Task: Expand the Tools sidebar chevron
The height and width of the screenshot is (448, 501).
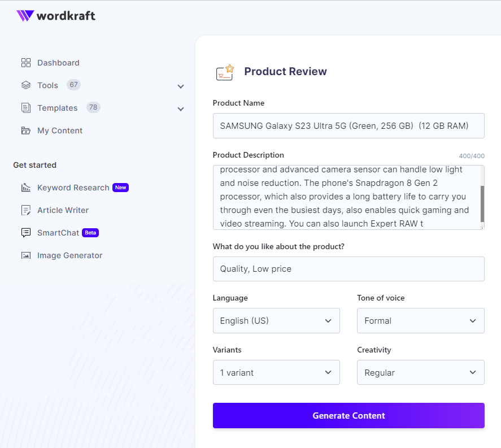Action: pos(180,86)
